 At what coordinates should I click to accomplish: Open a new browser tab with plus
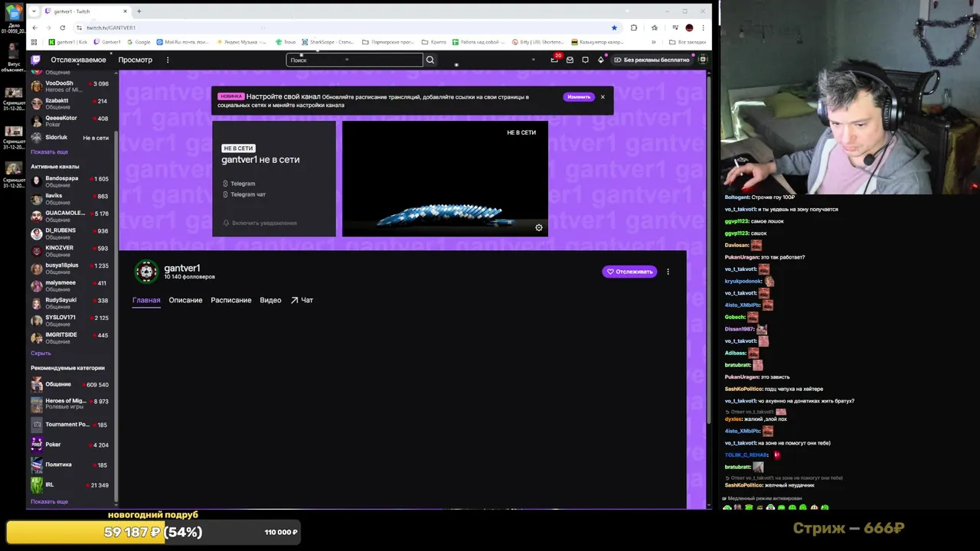pos(139,11)
